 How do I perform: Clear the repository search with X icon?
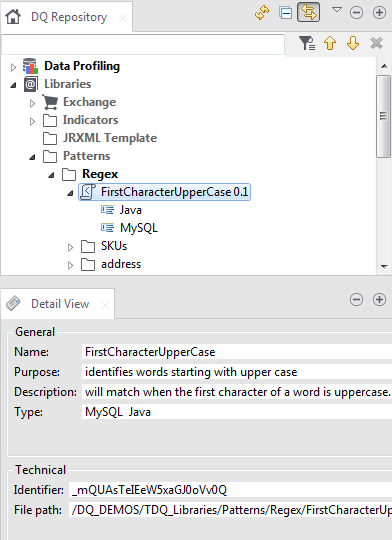[376, 43]
